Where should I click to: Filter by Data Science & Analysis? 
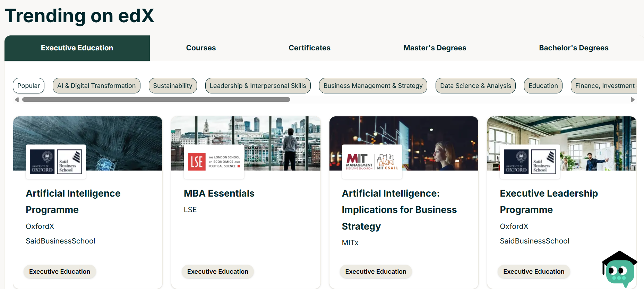[x=475, y=86]
